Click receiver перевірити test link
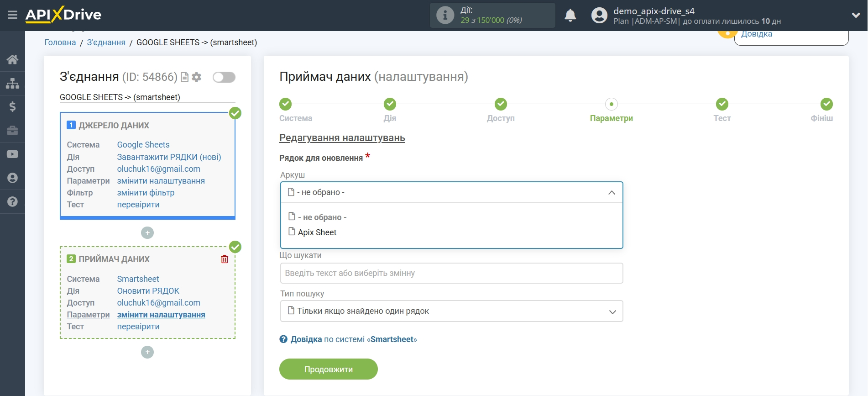The width and height of the screenshot is (868, 396). (x=138, y=327)
